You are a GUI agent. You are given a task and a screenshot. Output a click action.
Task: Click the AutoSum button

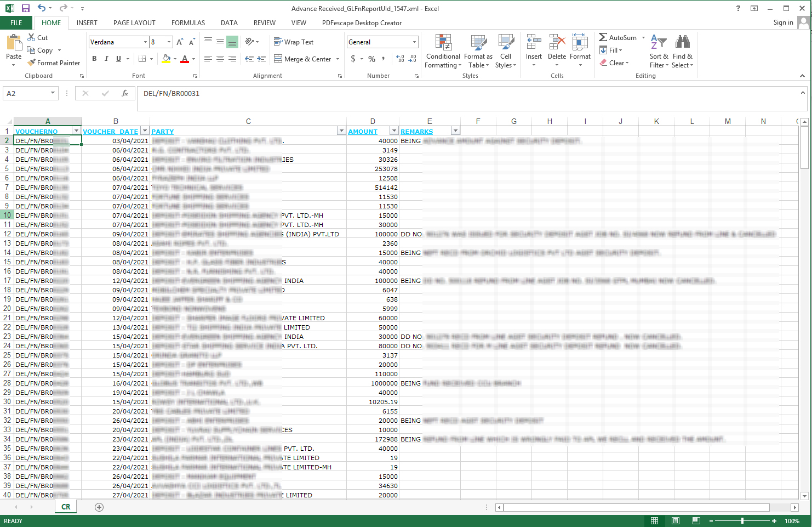tap(617, 38)
